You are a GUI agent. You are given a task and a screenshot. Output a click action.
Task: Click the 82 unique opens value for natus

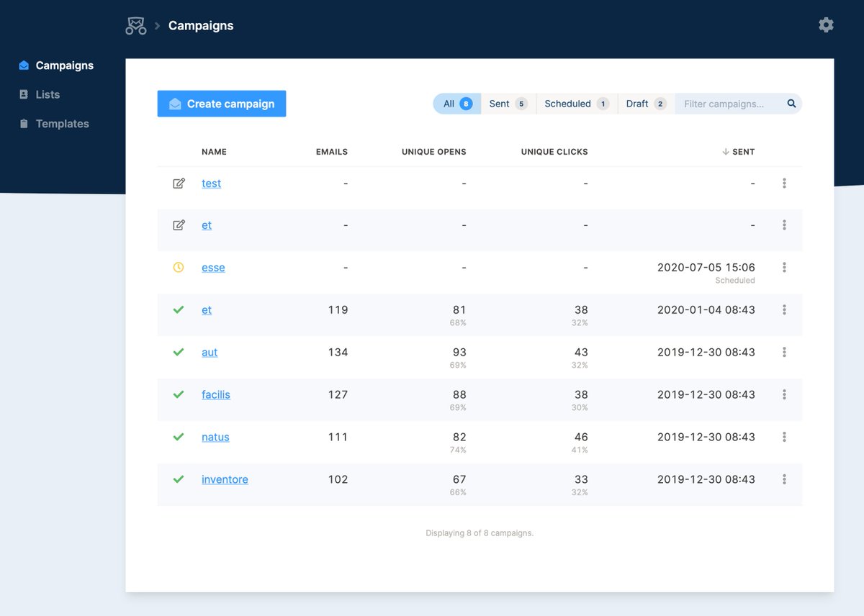point(459,437)
